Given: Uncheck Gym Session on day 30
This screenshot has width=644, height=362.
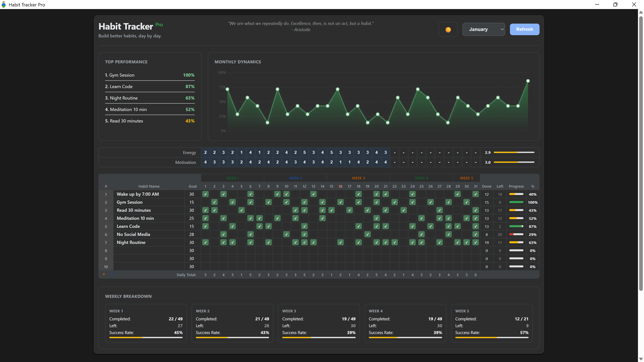Looking at the screenshot, I should (x=466, y=202).
